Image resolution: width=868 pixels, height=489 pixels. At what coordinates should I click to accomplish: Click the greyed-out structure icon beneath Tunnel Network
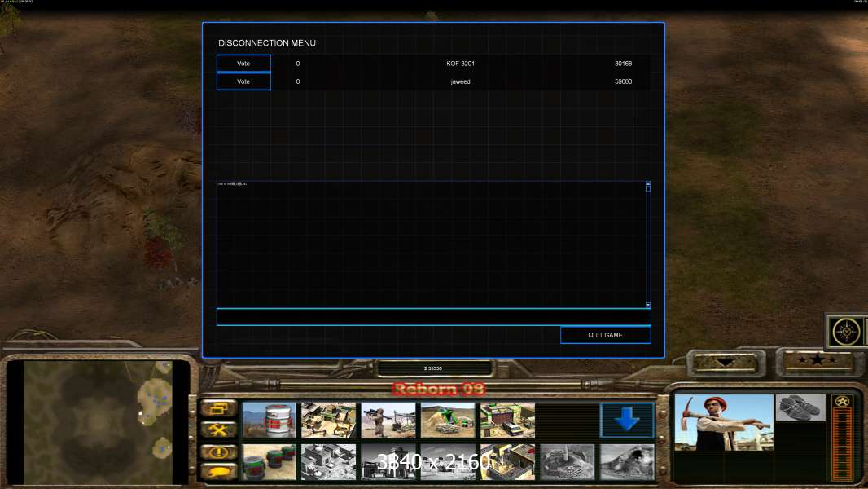(448, 462)
